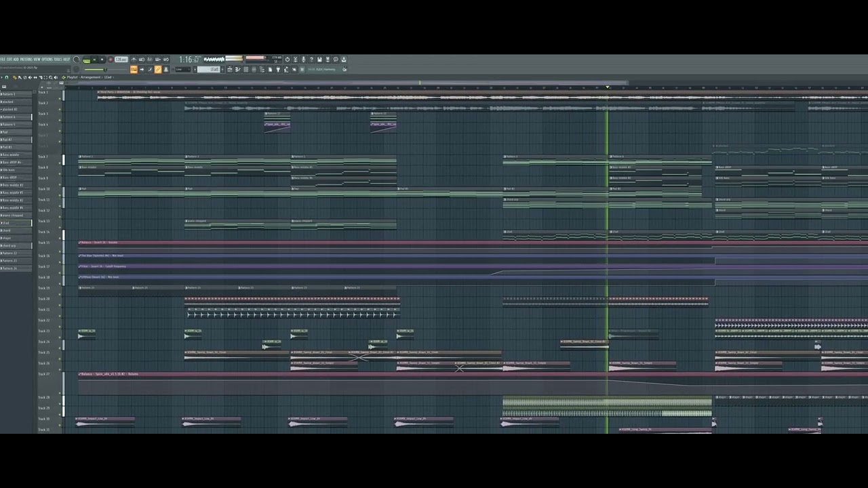Click the Track 10 header label

click(43, 189)
